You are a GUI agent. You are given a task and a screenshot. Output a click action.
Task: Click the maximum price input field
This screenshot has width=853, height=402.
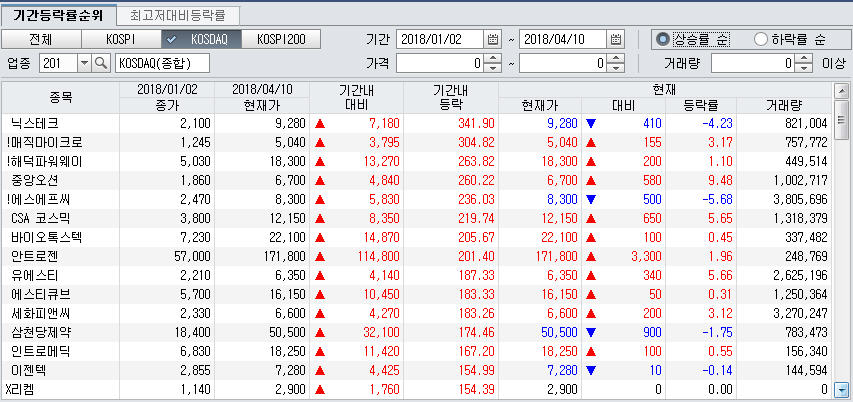point(563,64)
